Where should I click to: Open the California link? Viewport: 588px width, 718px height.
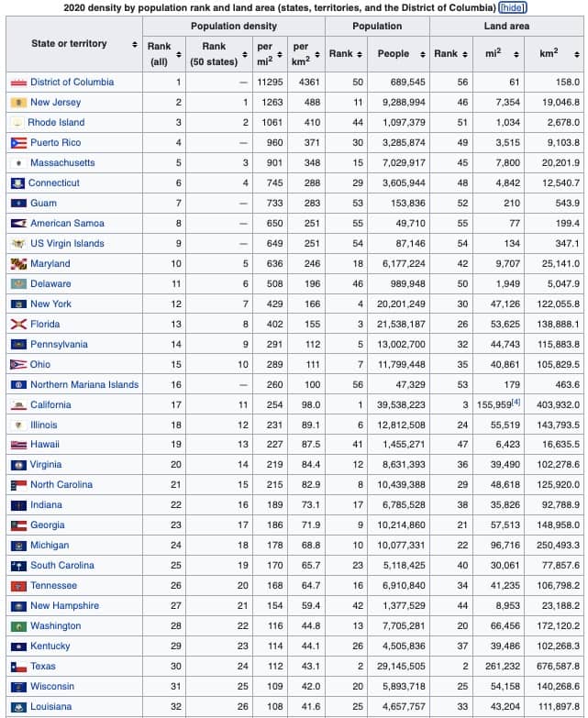click(x=50, y=404)
